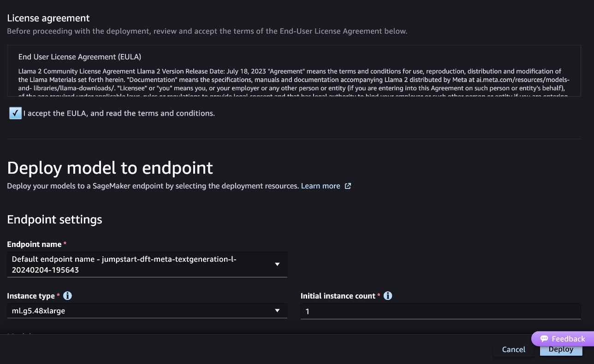This screenshot has height=364, width=594.
Task: Focus the Initial instance count field
Action: 440,311
